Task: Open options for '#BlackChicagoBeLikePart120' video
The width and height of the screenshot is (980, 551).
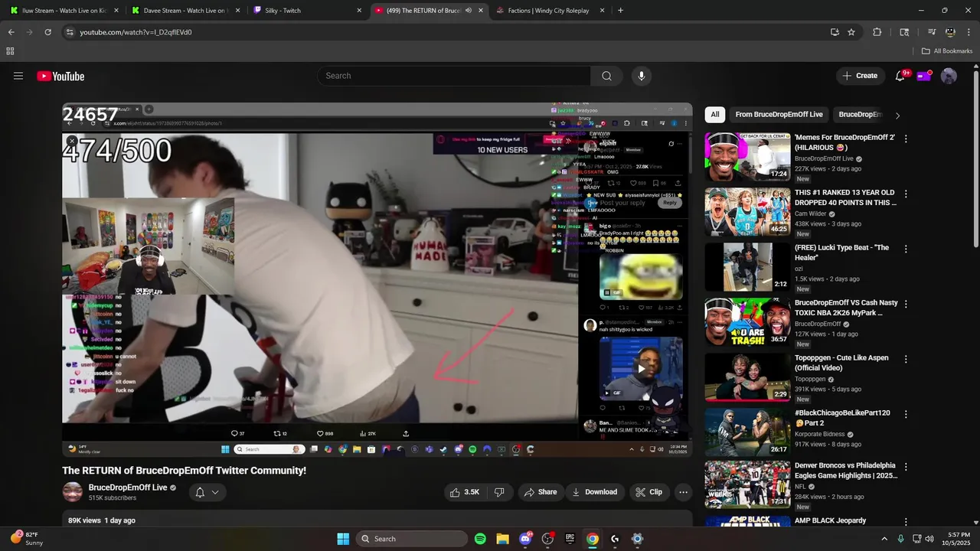Action: (x=906, y=414)
